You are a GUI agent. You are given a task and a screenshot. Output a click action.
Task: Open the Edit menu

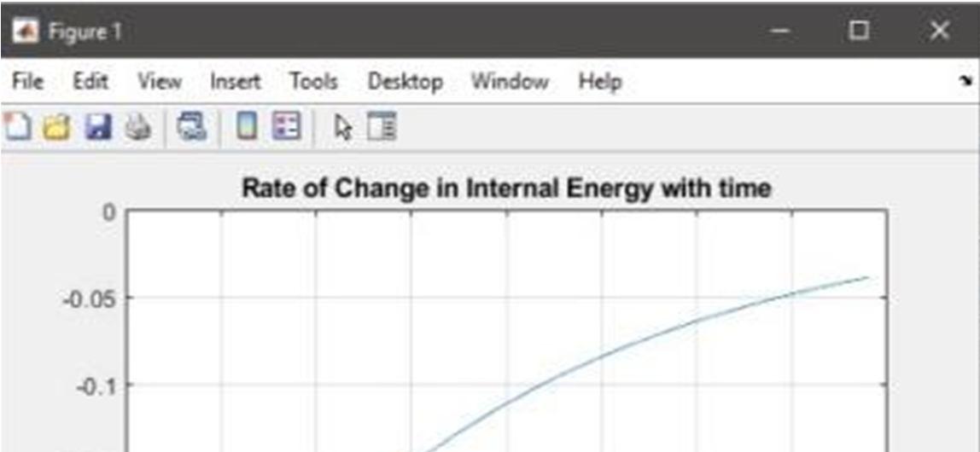[90, 81]
